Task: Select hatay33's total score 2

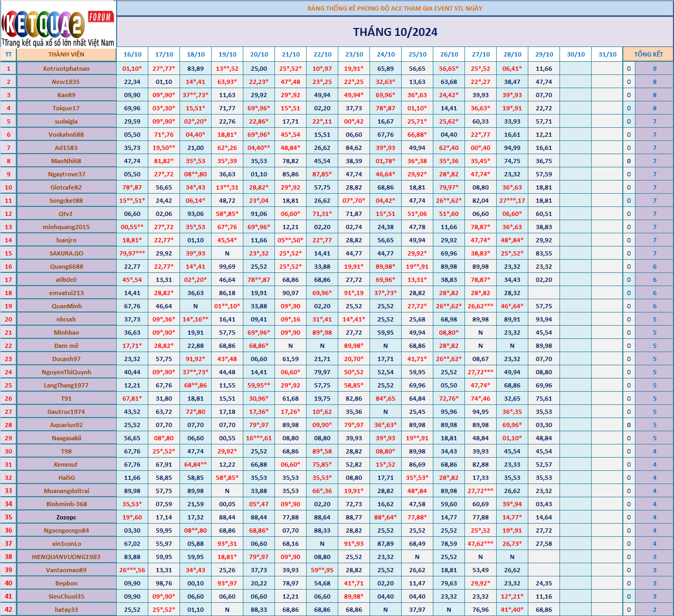Action: click(x=654, y=610)
